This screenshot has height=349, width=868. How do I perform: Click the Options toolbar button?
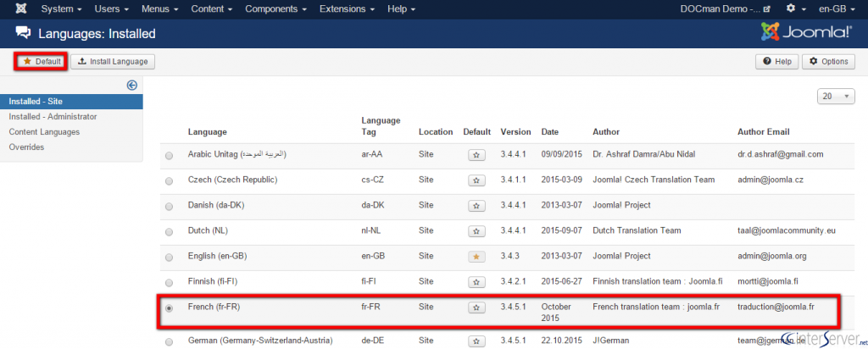pos(829,61)
